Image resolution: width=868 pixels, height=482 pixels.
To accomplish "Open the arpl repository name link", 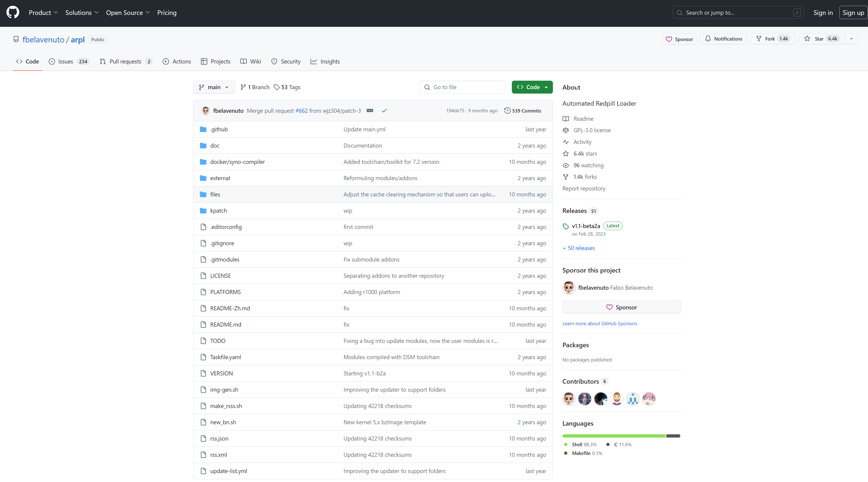I will point(78,39).
